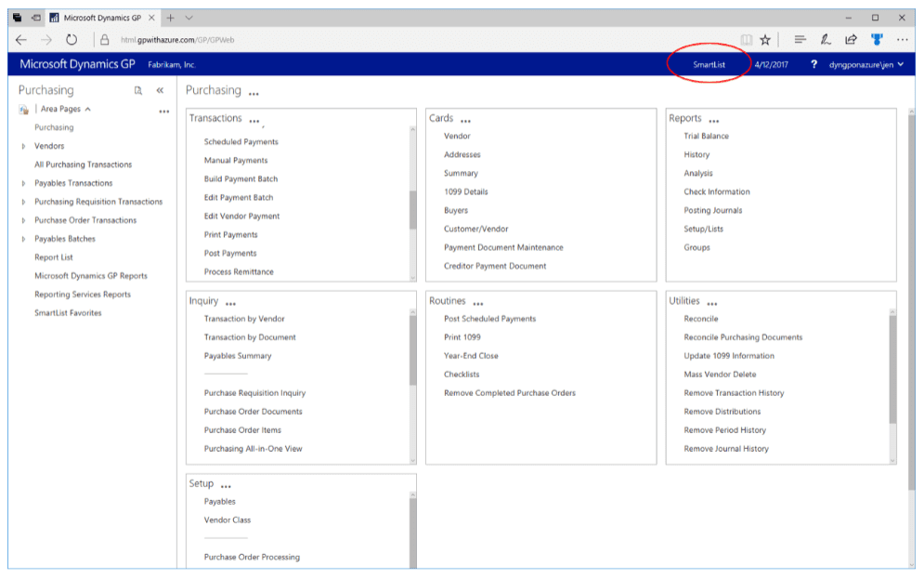Screen dimensions: 924x579
Task: Open Build Payment Batch
Action: click(241, 179)
